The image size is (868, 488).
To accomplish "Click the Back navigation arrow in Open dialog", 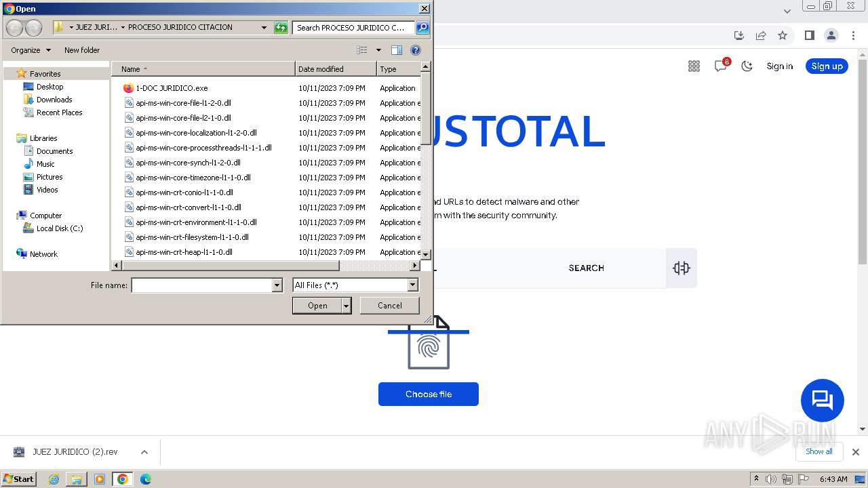I will (x=14, y=28).
